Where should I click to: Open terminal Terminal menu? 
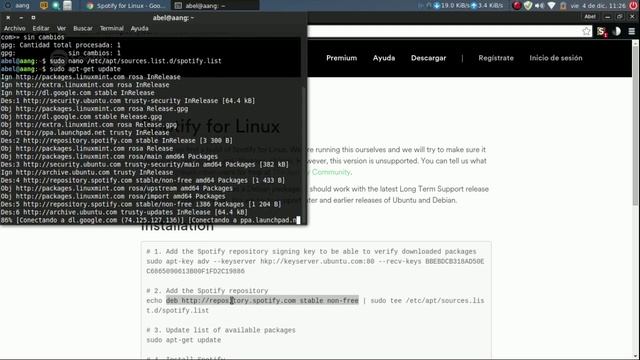tap(111, 28)
